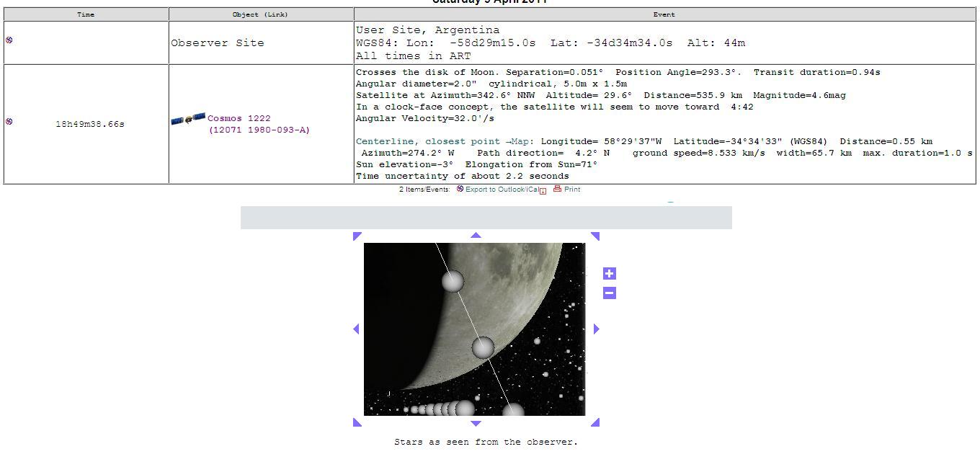Pan sky view right with arrow
The height and width of the screenshot is (467, 980).
596,329
